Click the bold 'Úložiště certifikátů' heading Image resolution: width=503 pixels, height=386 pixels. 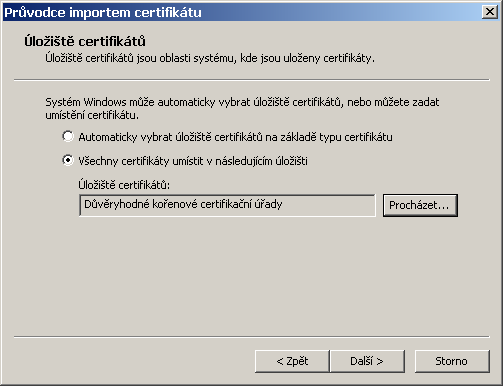(x=85, y=41)
